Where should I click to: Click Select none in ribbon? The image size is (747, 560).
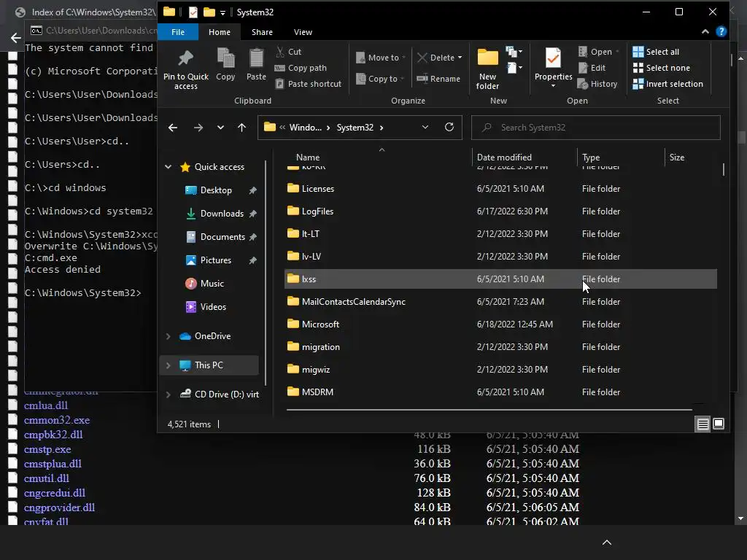(x=661, y=68)
